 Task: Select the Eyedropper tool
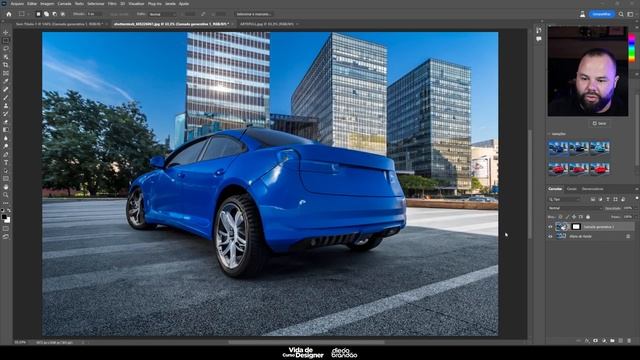(x=6, y=81)
